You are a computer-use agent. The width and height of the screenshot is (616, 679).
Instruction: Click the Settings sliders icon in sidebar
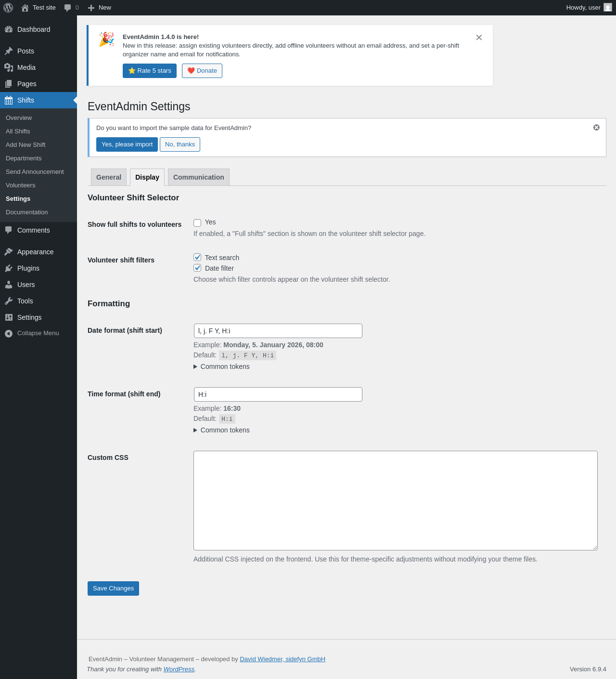click(x=9, y=317)
